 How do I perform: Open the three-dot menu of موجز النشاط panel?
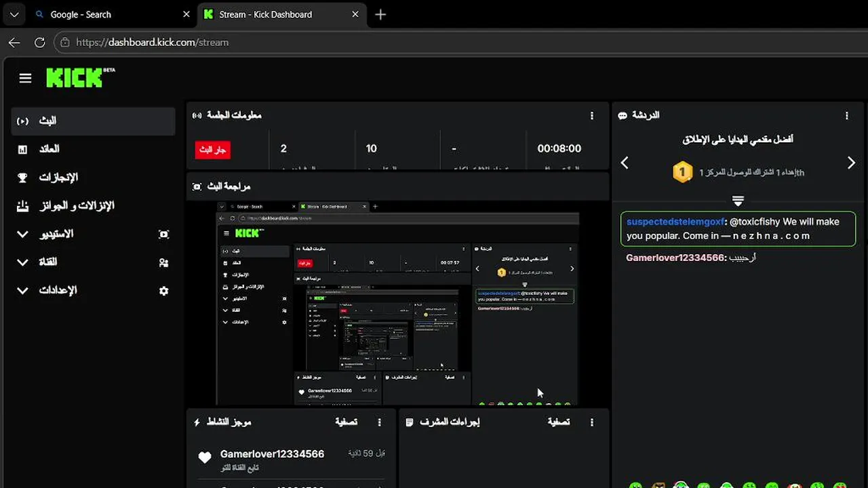coord(379,422)
